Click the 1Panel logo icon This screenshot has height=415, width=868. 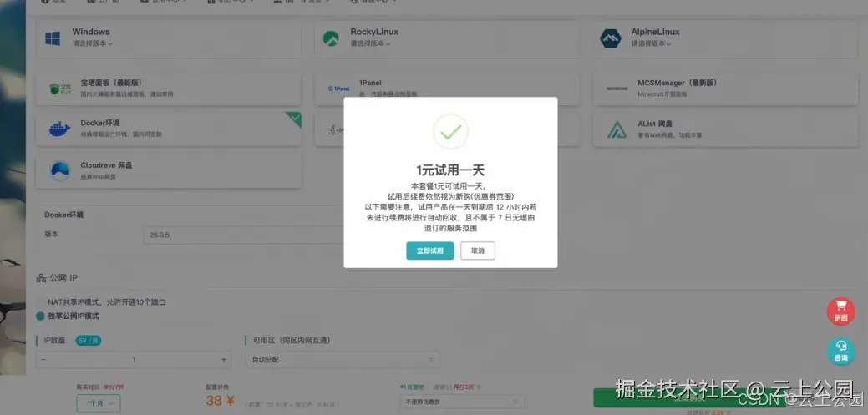(x=339, y=88)
